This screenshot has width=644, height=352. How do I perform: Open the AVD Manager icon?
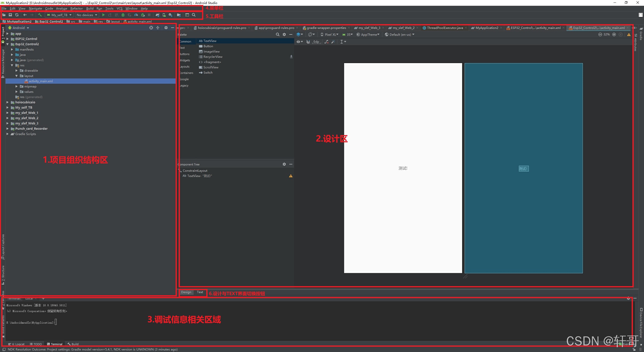click(x=164, y=15)
